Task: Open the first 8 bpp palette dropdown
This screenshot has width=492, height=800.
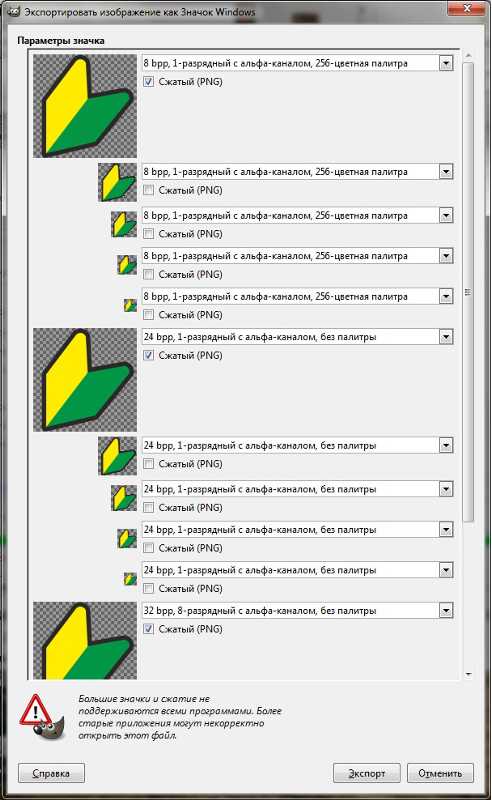Action: pos(446,63)
